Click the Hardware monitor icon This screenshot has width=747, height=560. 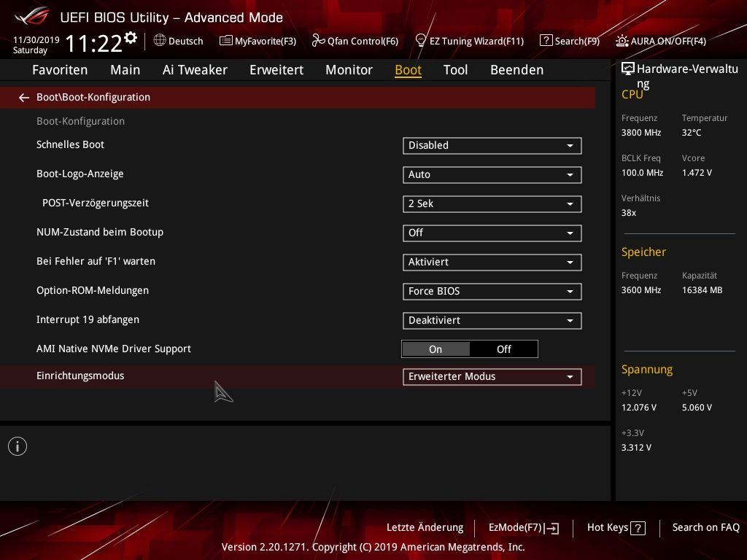pos(628,69)
